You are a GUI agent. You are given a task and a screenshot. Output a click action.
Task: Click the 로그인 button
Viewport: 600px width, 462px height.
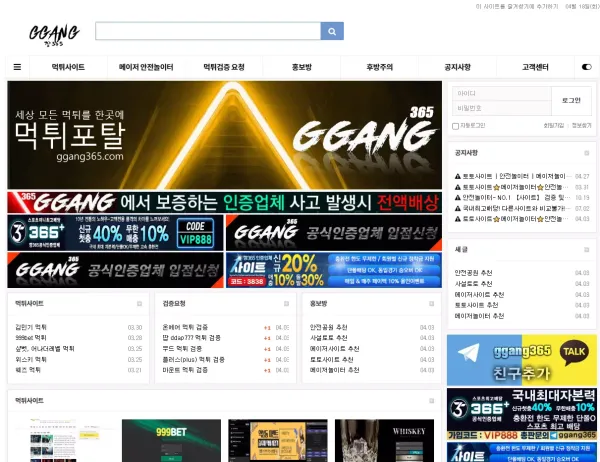(571, 100)
